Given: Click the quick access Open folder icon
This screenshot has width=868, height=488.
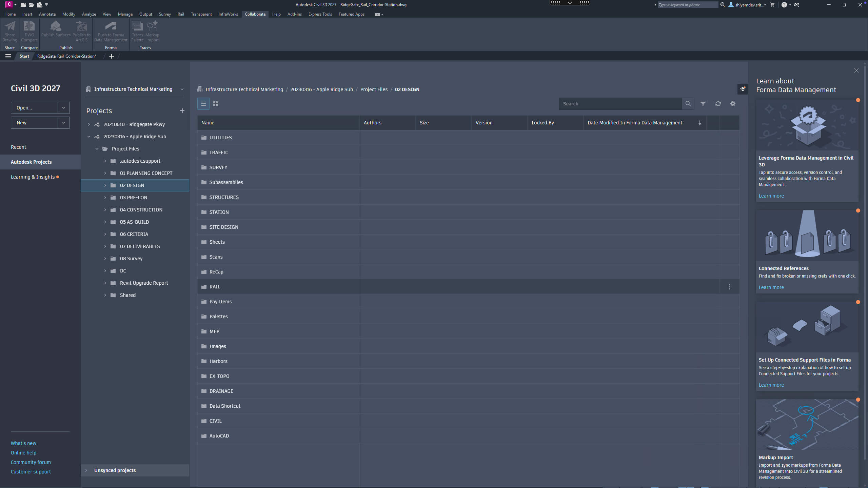Looking at the screenshot, I should pos(31,5).
